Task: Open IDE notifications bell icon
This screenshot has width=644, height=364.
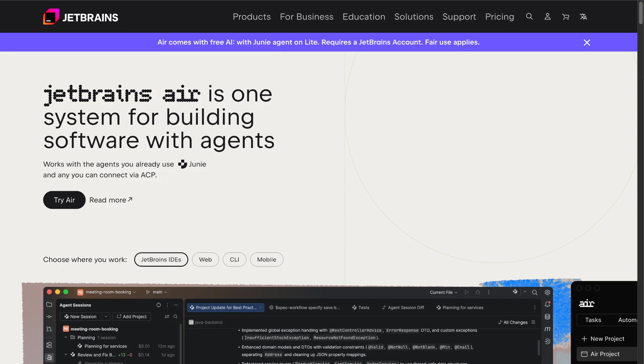Action: (547, 304)
